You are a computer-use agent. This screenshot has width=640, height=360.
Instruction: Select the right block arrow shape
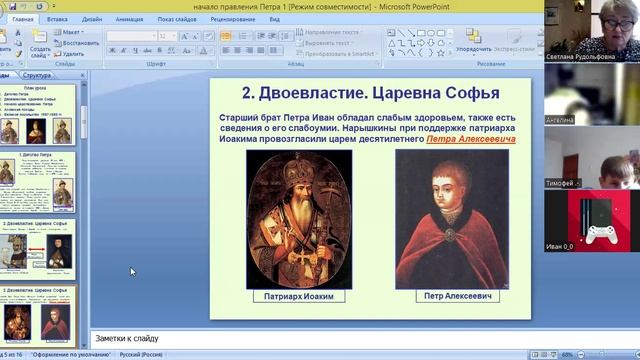click(x=421, y=43)
